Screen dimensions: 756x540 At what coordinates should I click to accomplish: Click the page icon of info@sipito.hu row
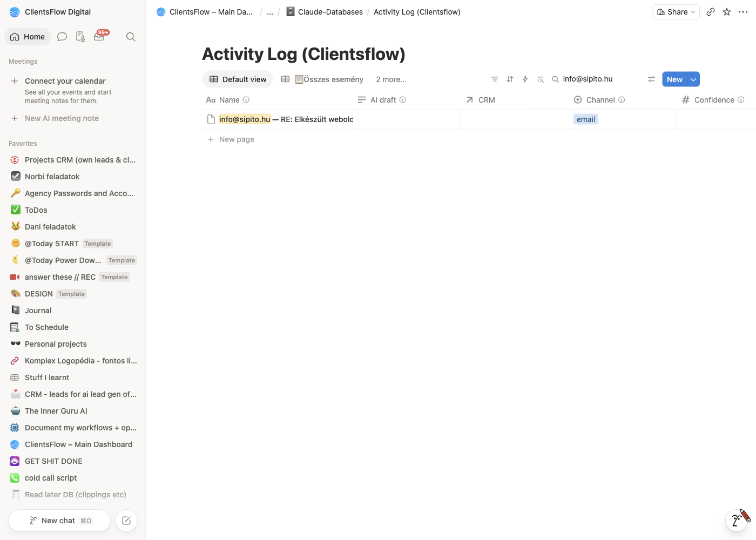(211, 119)
